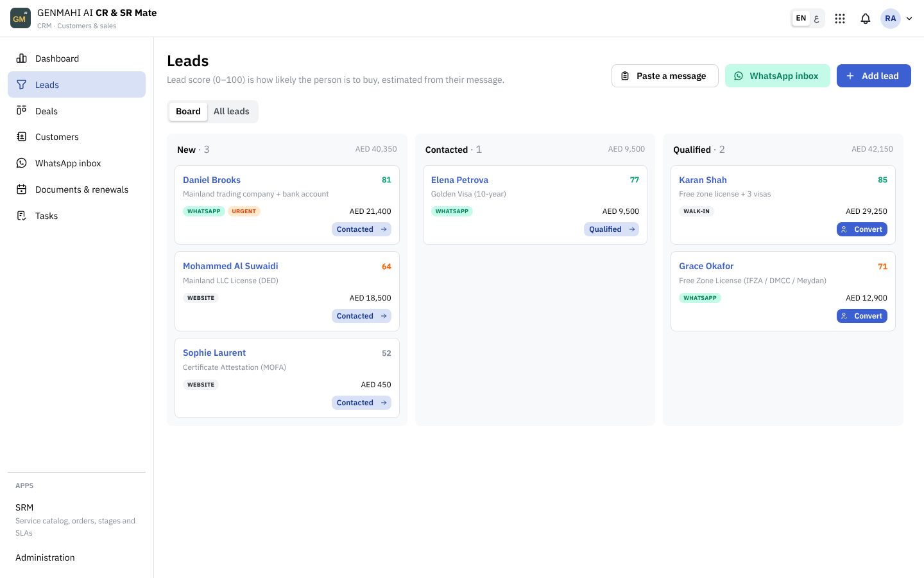Click WhatsApp logo on WhatsApp inbox button
924x578 pixels.
[x=739, y=76]
